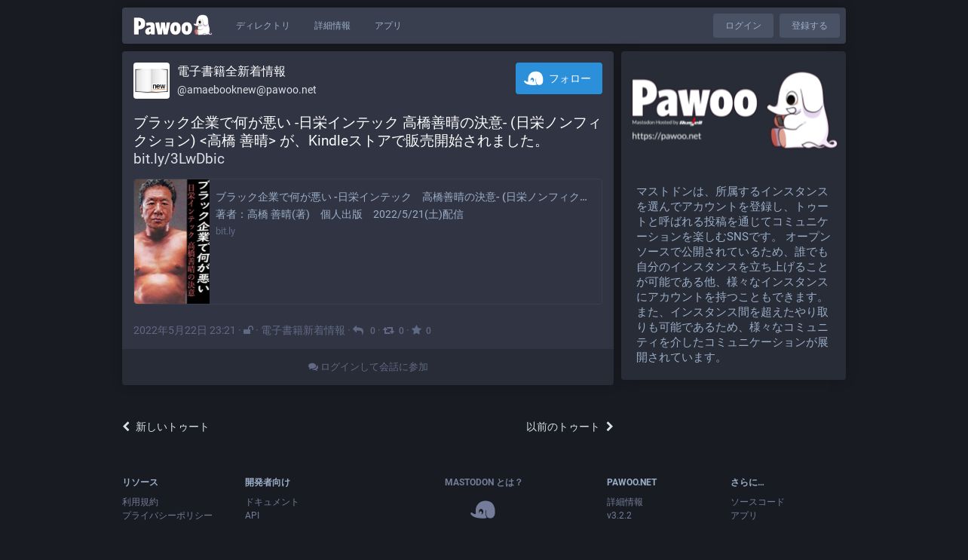Screen dimensions: 968x560
Task: Click the 2022年5月22日 23:21 timestamp
Action: [185, 330]
